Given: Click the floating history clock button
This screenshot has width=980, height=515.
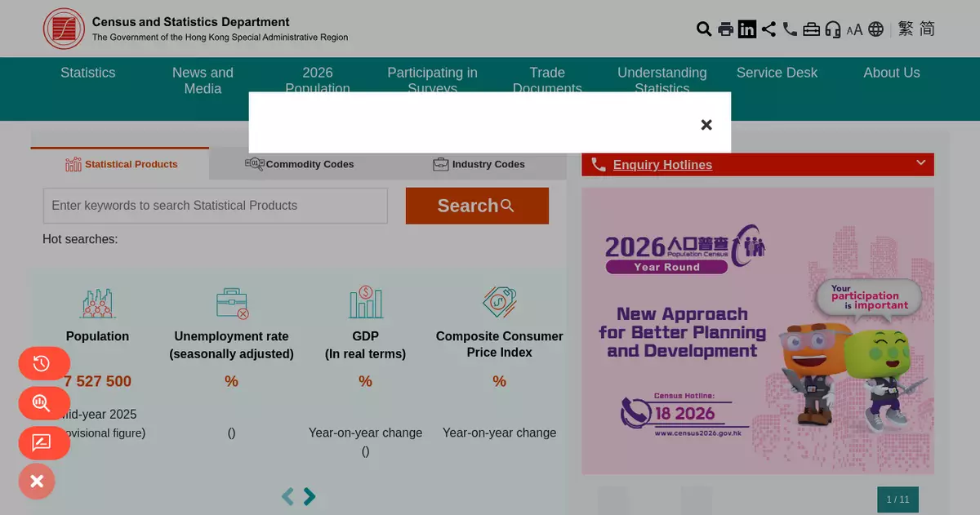Looking at the screenshot, I should tap(43, 364).
